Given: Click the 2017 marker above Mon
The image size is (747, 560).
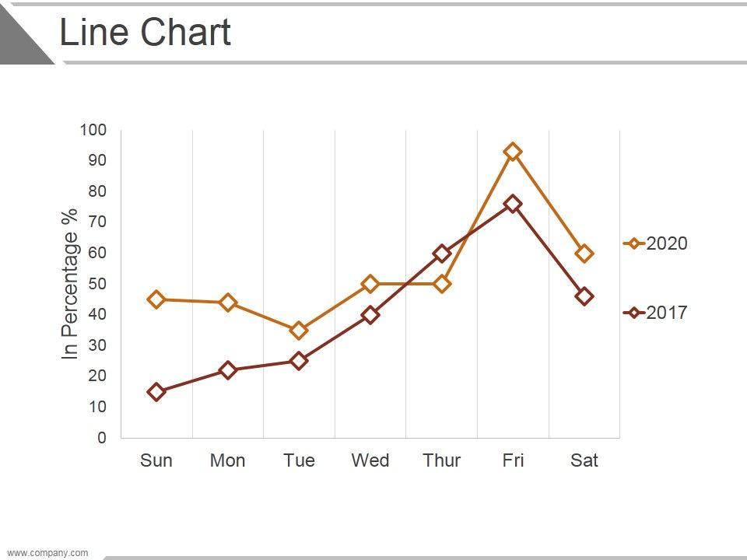Looking at the screenshot, I should pyautogui.click(x=228, y=370).
